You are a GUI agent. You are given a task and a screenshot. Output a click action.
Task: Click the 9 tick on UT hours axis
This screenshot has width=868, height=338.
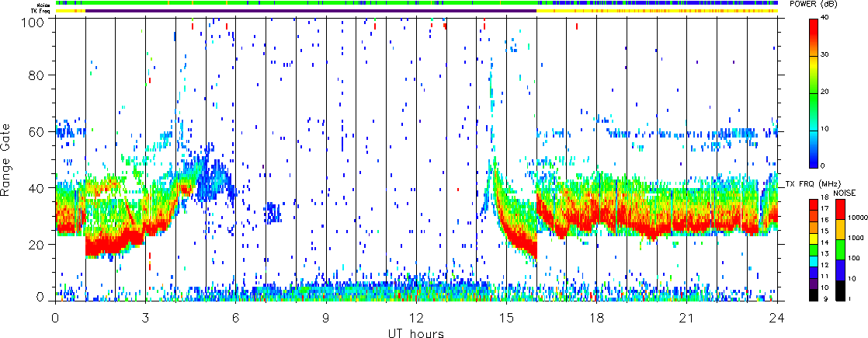click(326, 318)
